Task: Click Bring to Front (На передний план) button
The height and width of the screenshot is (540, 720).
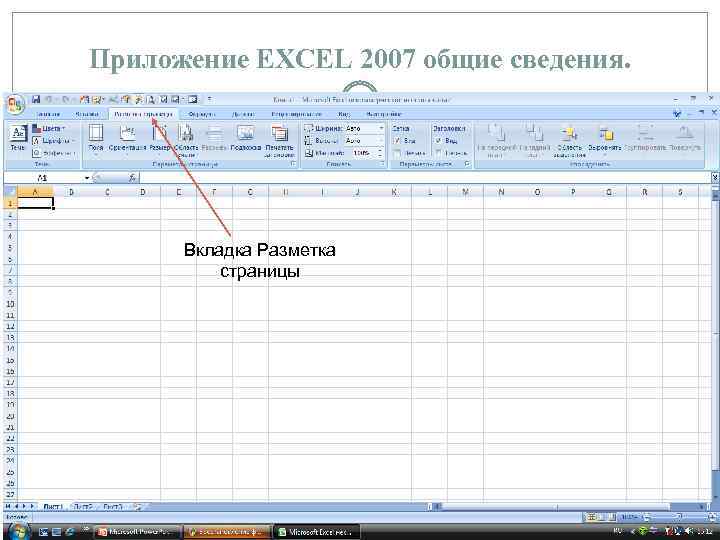Action: coord(496,141)
